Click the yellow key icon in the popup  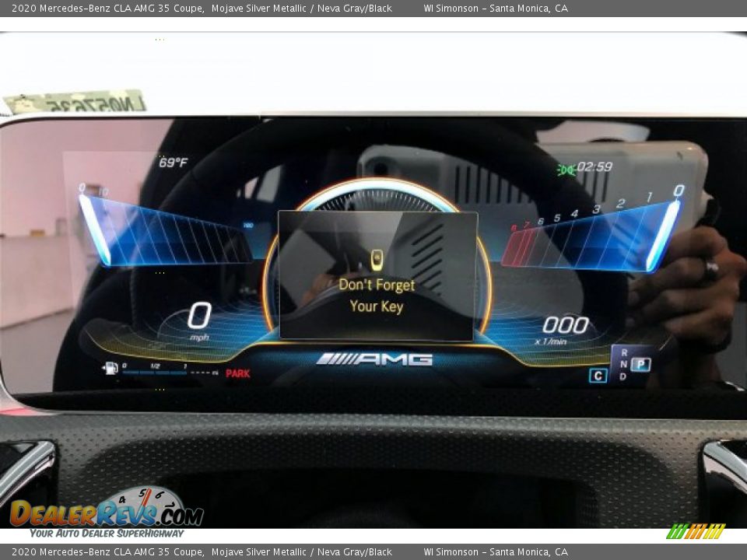click(377, 260)
